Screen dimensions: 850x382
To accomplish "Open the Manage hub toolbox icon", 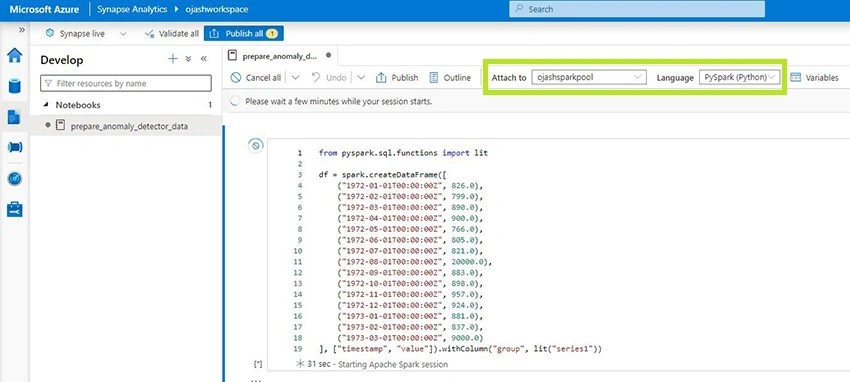I will tap(15, 210).
